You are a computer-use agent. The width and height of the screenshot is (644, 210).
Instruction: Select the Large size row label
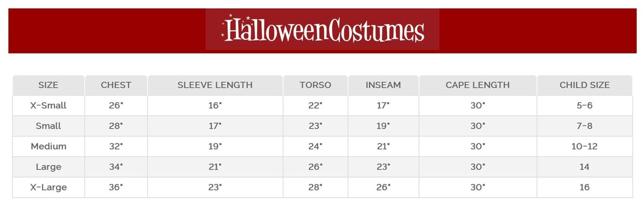click(x=48, y=167)
